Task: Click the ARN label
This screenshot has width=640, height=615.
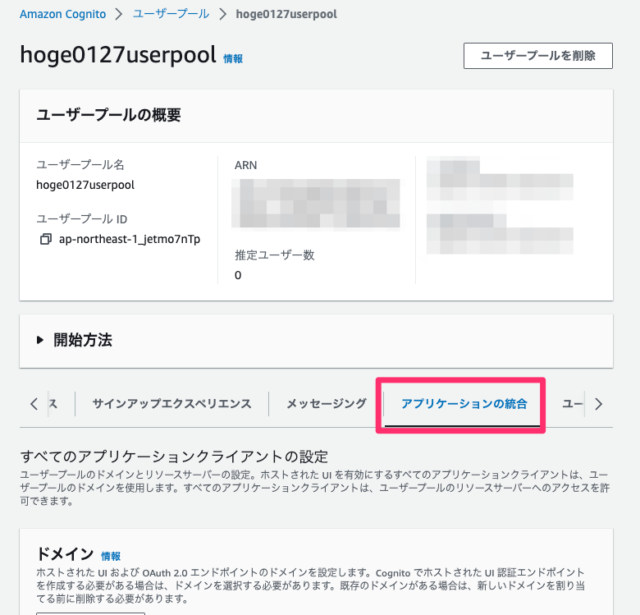Action: (246, 165)
